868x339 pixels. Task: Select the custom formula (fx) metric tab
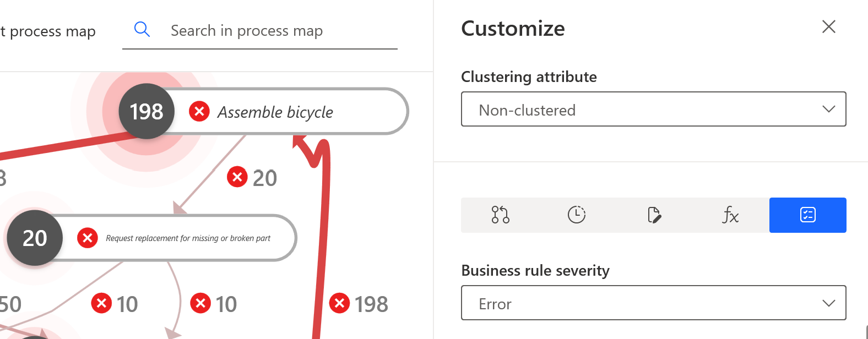(730, 215)
